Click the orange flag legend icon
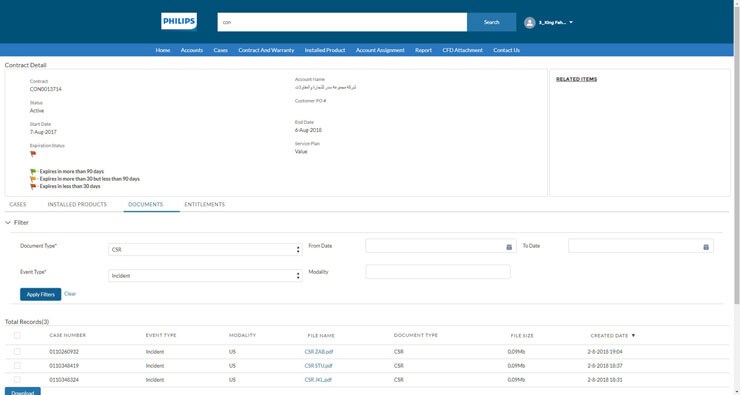740x395 pixels. point(33,179)
